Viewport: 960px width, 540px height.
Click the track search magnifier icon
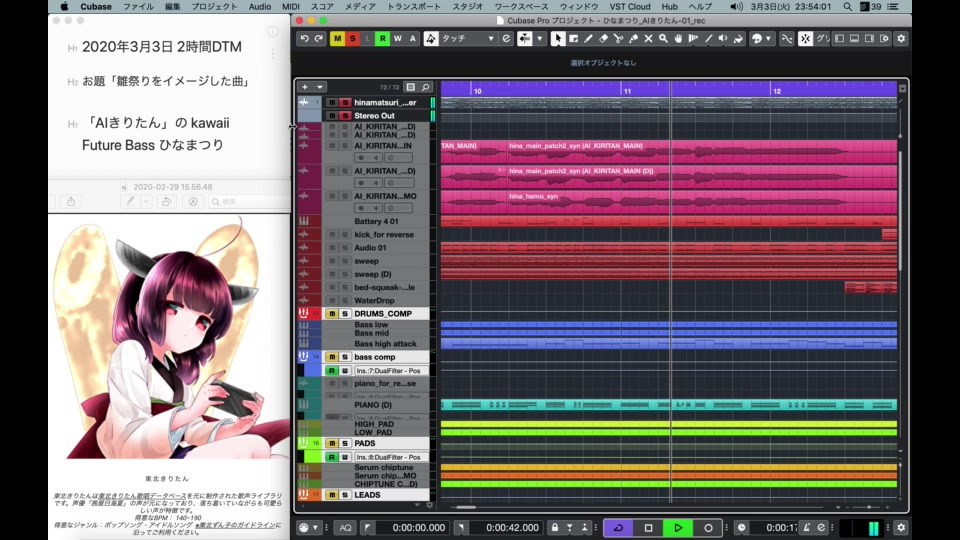[426, 87]
